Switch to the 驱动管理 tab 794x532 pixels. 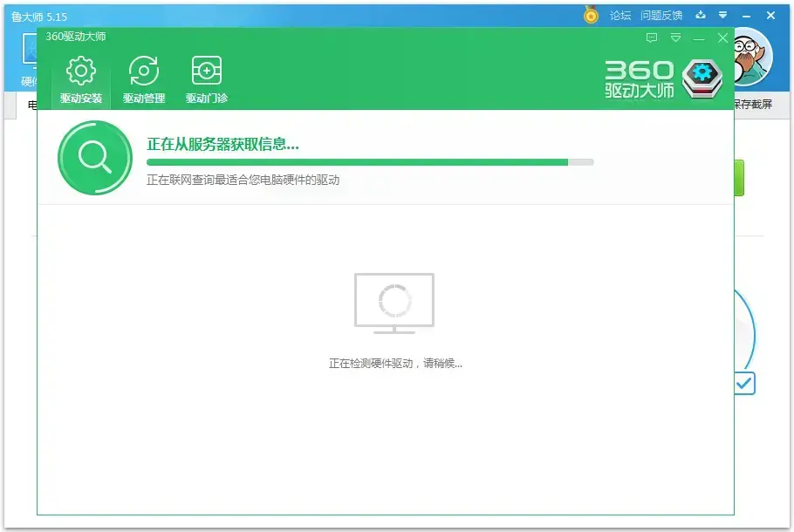coord(144,80)
